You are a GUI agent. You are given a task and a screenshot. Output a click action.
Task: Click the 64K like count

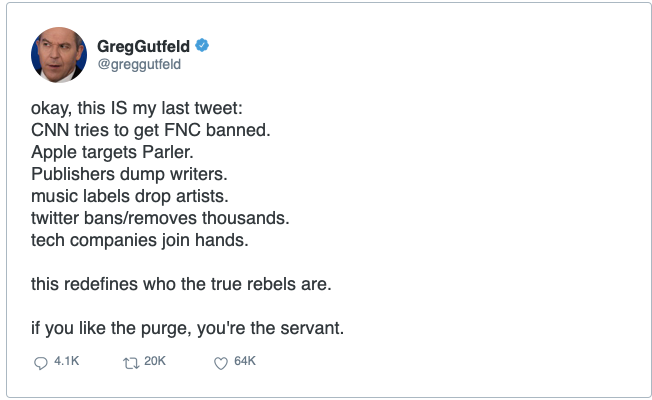click(245, 362)
